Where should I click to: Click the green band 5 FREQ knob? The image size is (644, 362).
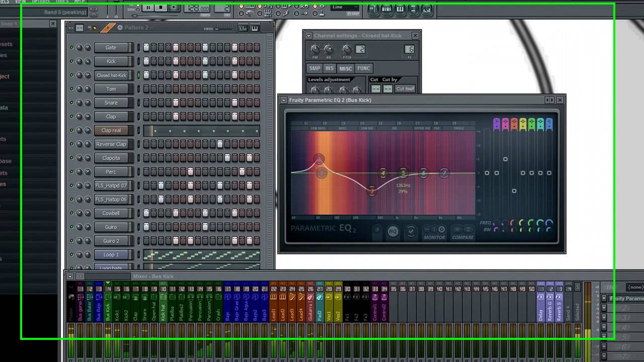(531, 223)
